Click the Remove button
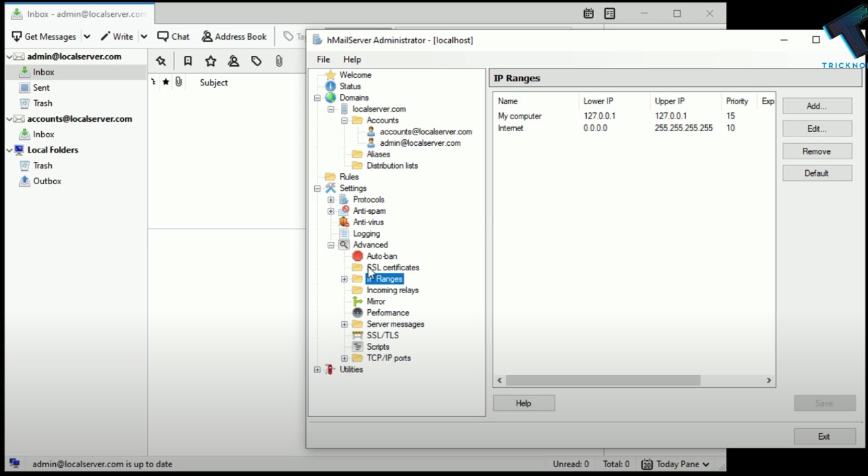 click(x=817, y=151)
